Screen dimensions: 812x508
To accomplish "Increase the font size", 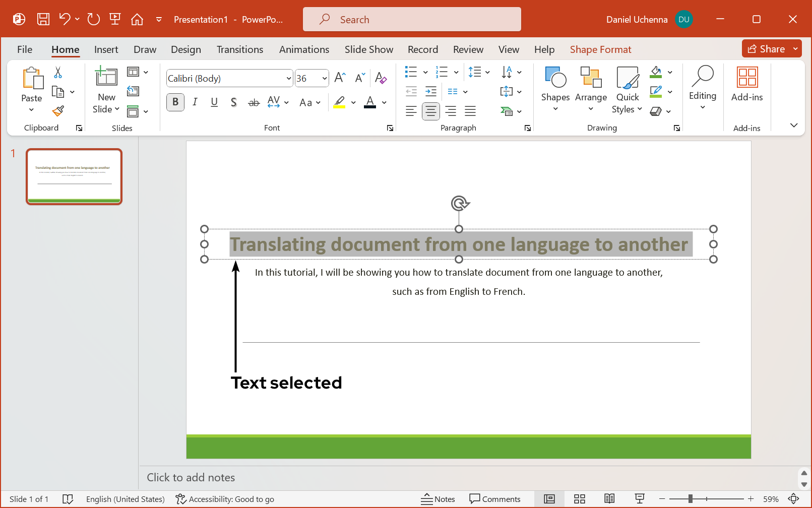I will tap(339, 77).
